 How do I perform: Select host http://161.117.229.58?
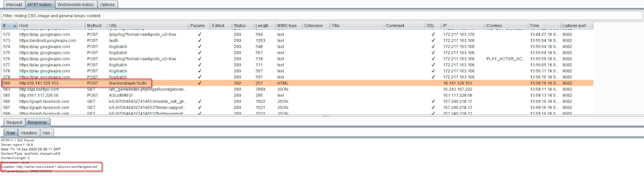point(39,96)
